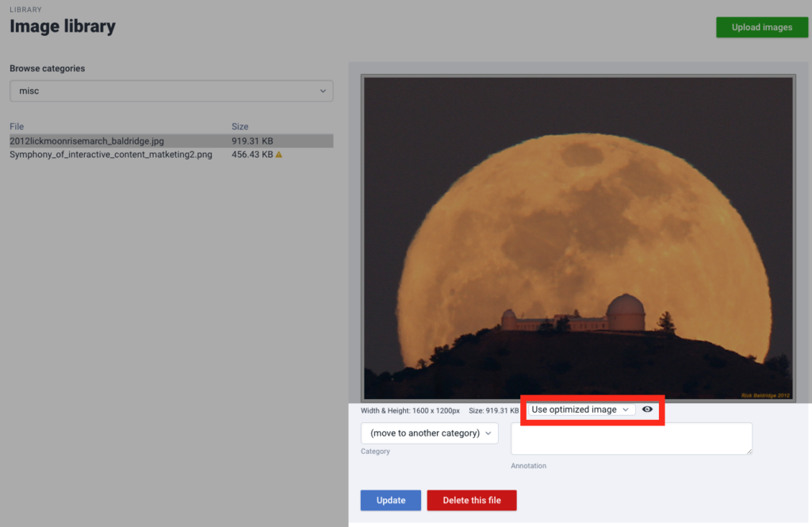Screen dimensions: 812x527
Task: Click the moonrise image preview
Action: 578,238
